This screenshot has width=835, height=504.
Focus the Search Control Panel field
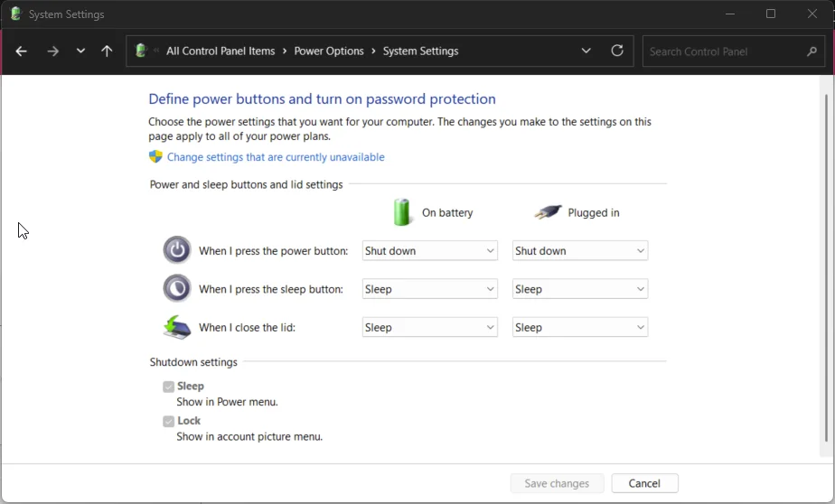tap(733, 51)
